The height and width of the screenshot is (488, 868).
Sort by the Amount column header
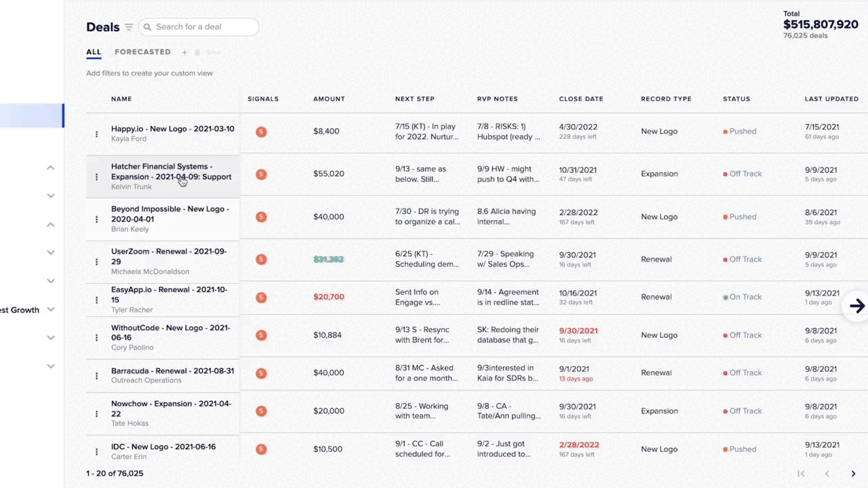point(329,99)
